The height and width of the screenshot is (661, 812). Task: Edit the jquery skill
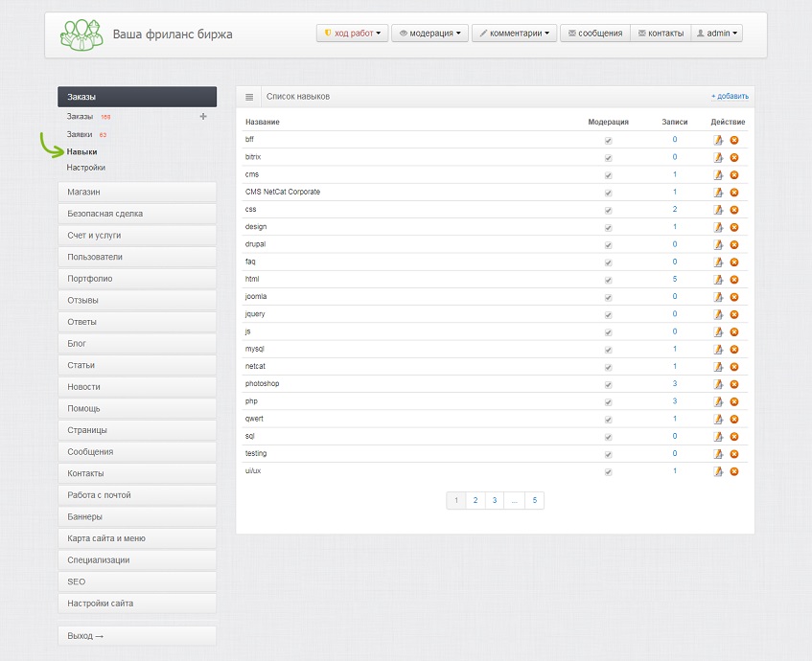[x=718, y=314]
